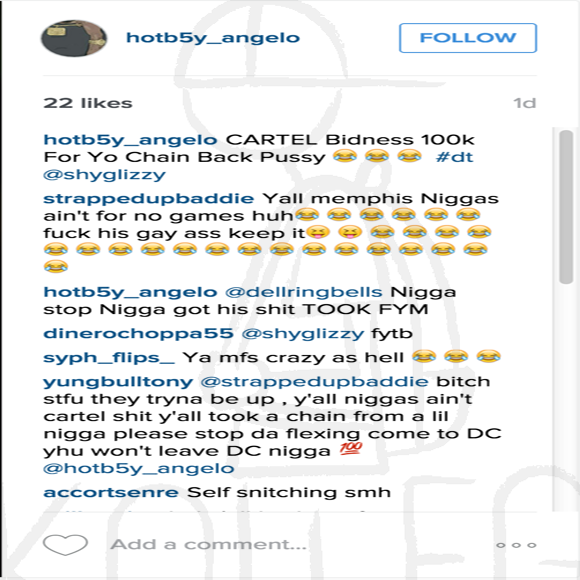The image size is (580, 580).
Task: Click the #dt hashtag
Action: point(455,157)
